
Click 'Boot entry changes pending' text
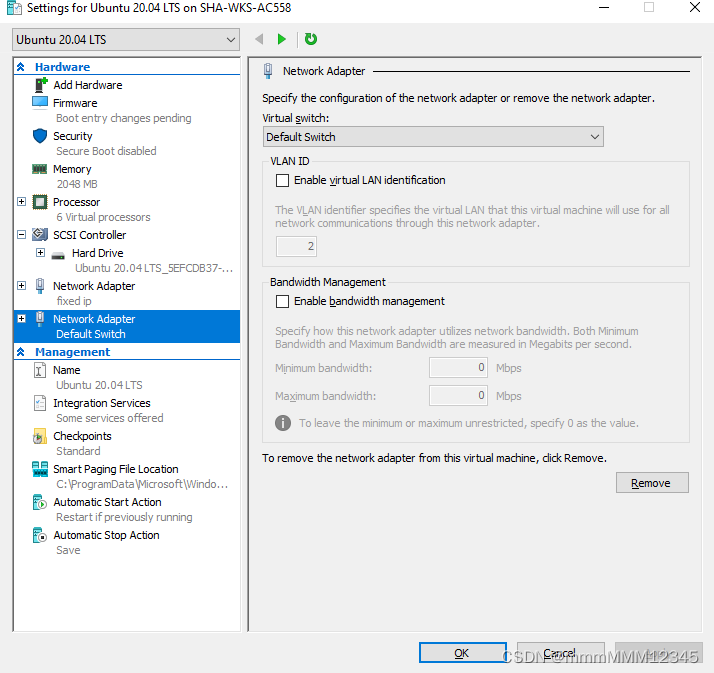coord(123,118)
